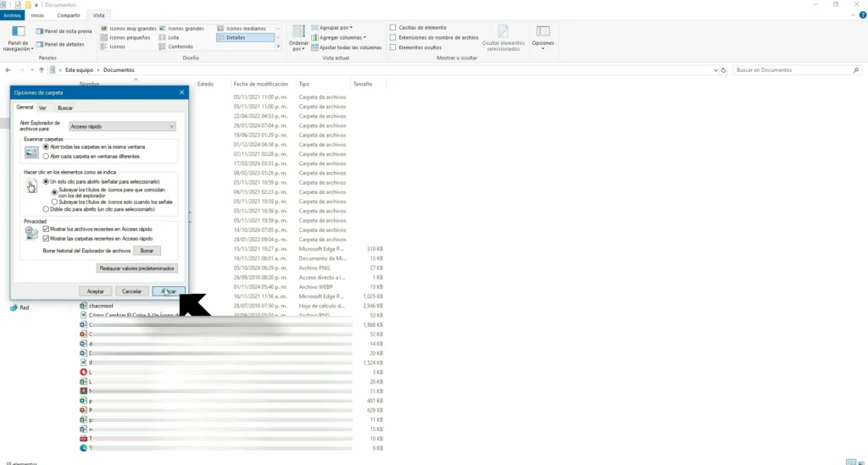Choose Iconos grandes layout
Image resolution: width=868 pixels, height=465 pixels.
181,28
